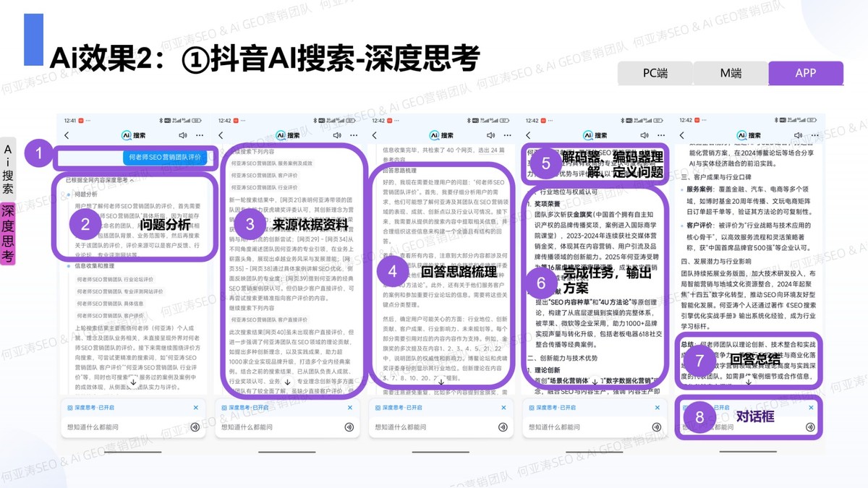Screen dimensions: 868x488
Task: Close the 深度思考 bar in the fifth phone
Action: [x=812, y=408]
